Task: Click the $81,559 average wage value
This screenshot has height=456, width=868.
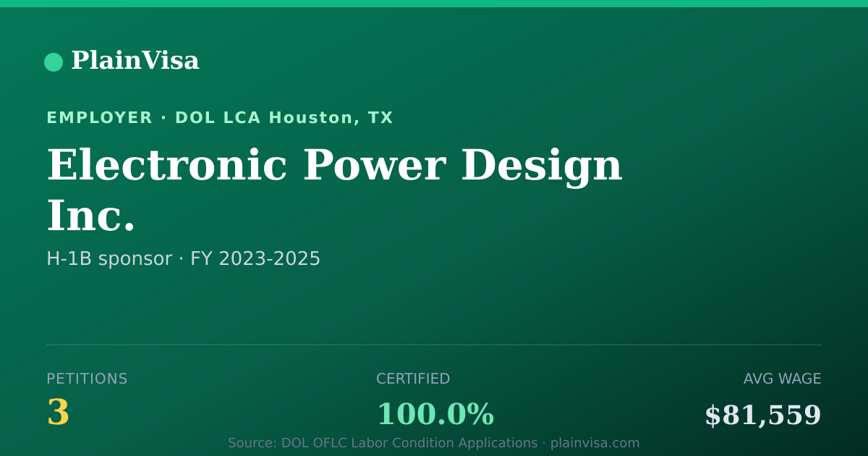Action: [763, 415]
